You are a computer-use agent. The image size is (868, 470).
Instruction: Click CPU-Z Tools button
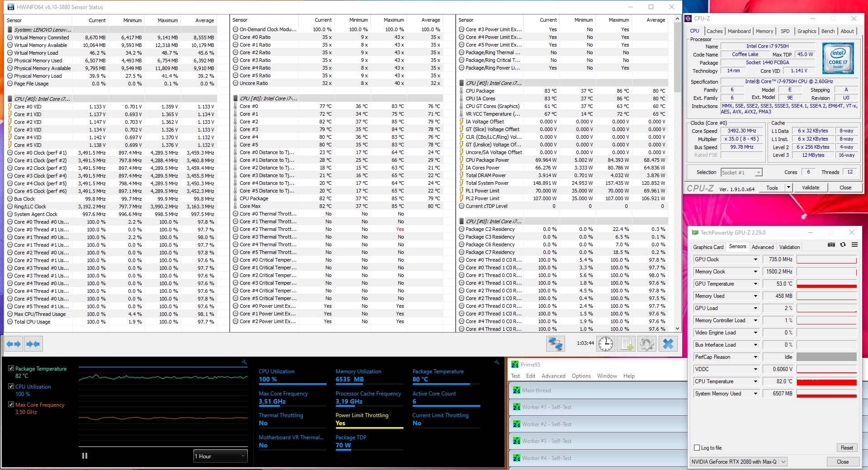772,188
